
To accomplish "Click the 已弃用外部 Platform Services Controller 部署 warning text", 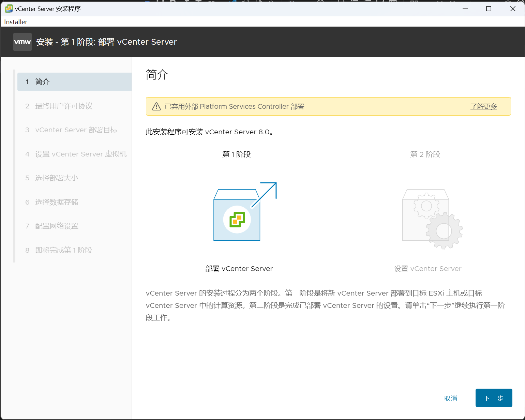I will pos(235,106).
